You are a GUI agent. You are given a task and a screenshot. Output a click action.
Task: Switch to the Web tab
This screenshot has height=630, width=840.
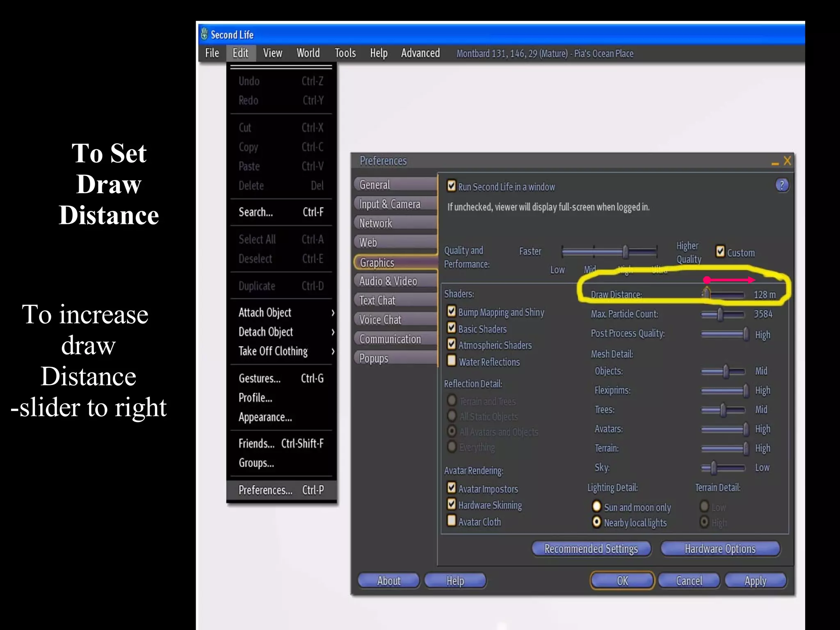tap(395, 242)
